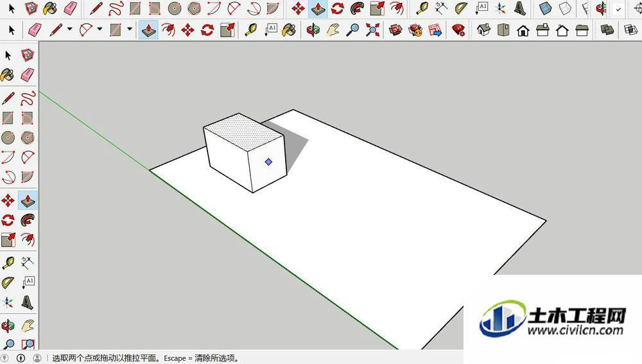
Task: Switch to the Back view
Action: 562,30
